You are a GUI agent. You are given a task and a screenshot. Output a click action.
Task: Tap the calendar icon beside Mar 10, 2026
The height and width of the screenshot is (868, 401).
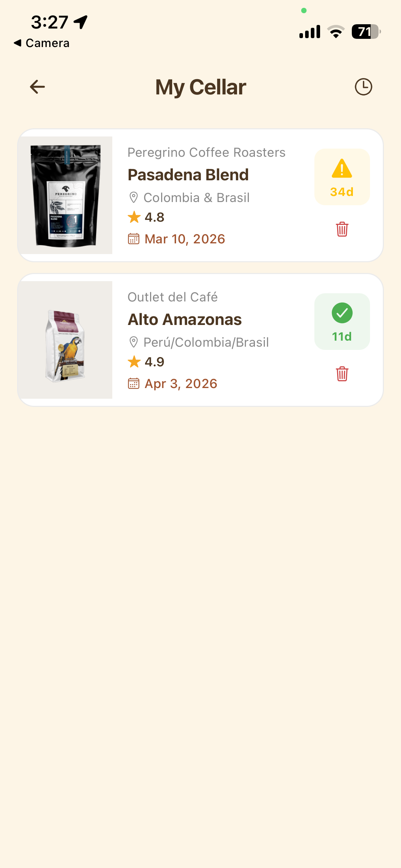point(134,239)
